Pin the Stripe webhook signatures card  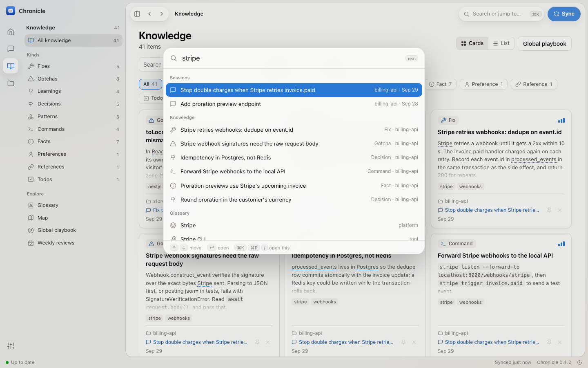(257, 342)
